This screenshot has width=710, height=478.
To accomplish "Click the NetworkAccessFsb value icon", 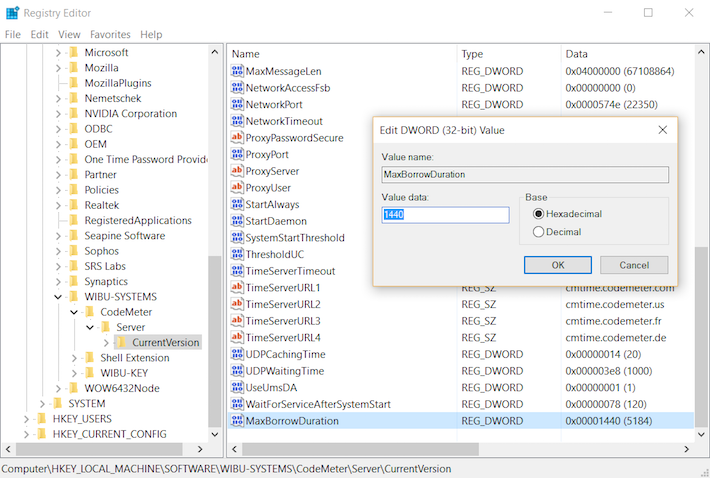I will (237, 88).
